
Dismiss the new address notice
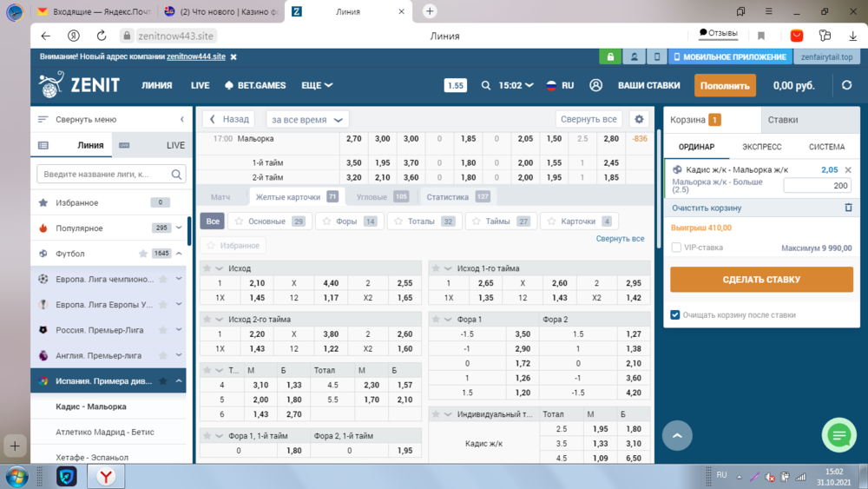pyautogui.click(x=233, y=56)
